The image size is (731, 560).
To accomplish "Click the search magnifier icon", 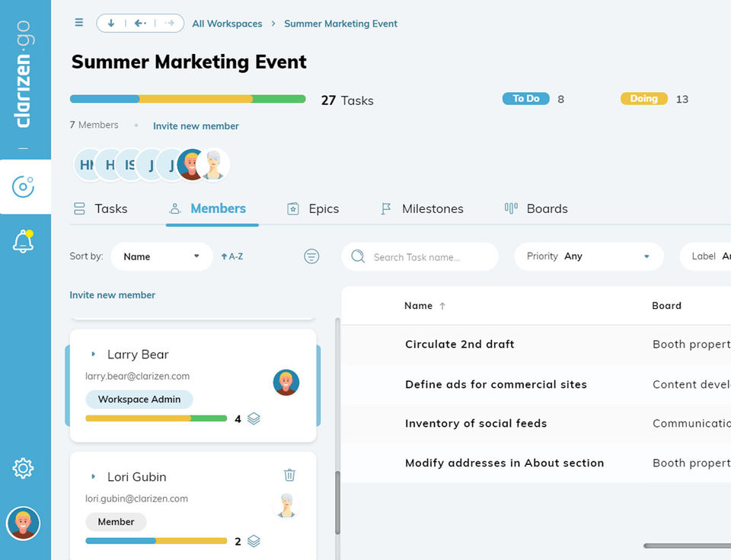I will click(x=358, y=256).
